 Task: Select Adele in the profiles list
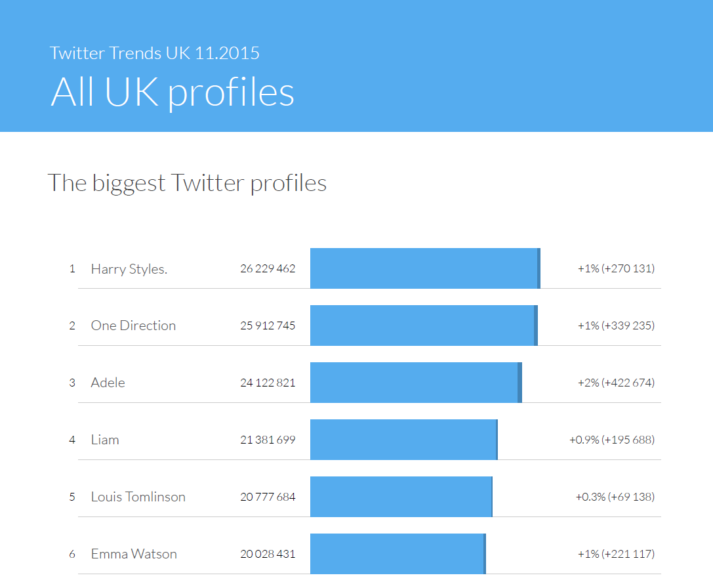coord(108,383)
